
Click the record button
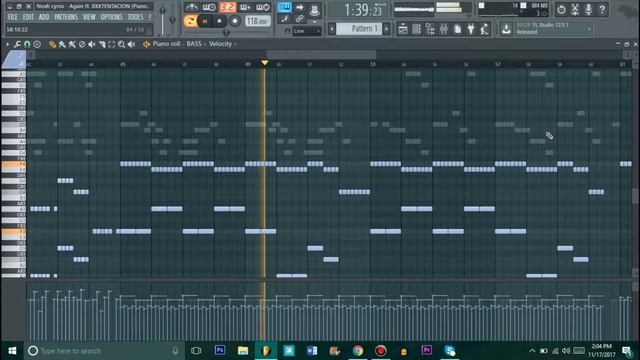pyautogui.click(x=235, y=21)
